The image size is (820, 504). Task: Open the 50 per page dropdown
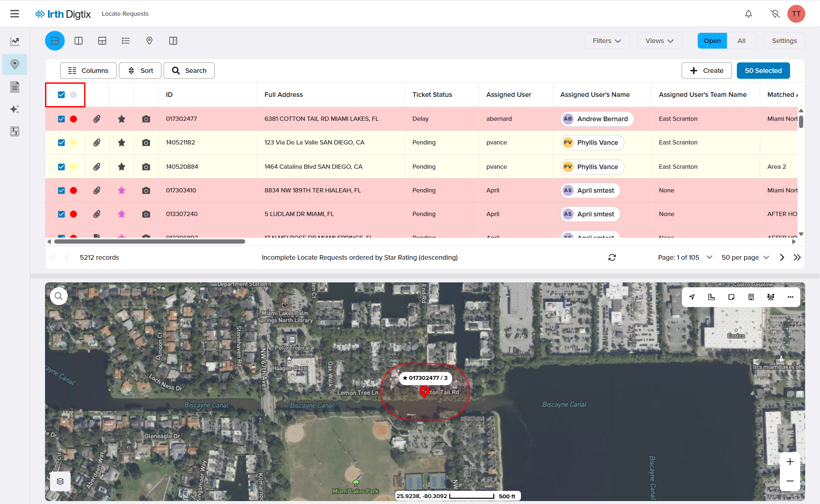[745, 257]
